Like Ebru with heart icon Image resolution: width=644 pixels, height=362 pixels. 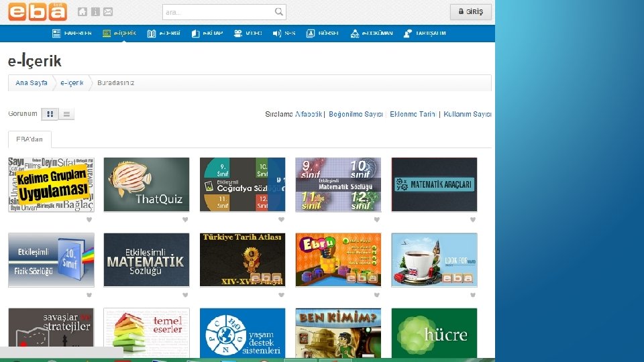point(377,295)
